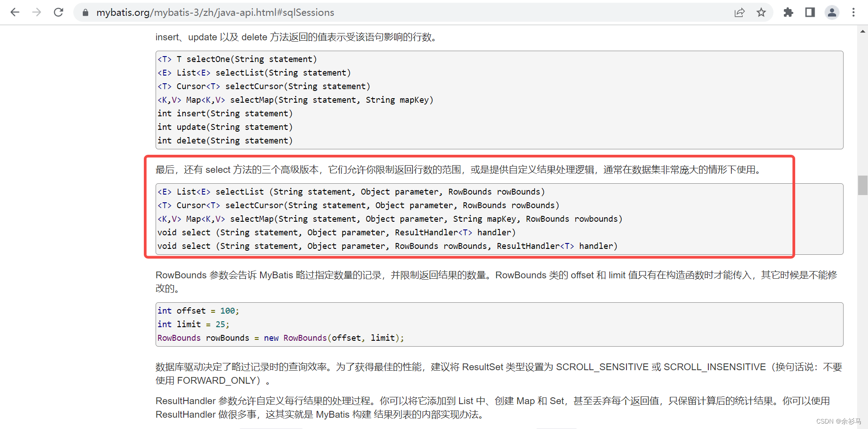
Task: Click the right gray button at page bottom
Action: pos(556,428)
